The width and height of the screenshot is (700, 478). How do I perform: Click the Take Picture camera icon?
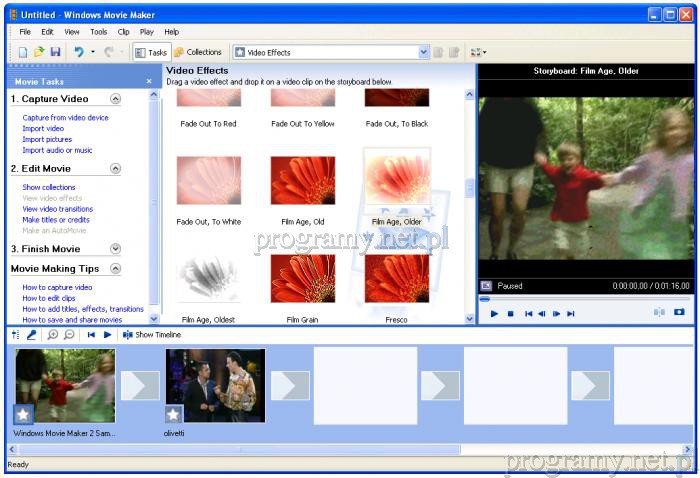(x=679, y=313)
